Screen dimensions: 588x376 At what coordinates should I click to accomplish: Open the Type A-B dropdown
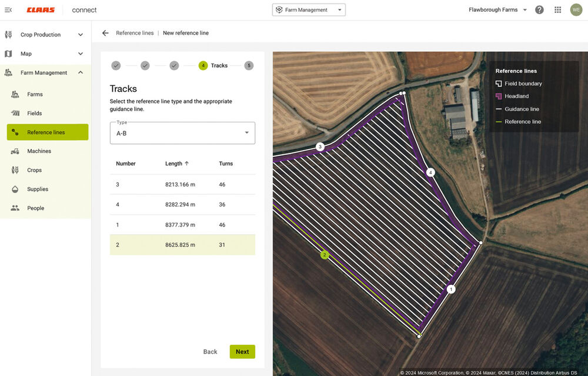[x=183, y=133]
